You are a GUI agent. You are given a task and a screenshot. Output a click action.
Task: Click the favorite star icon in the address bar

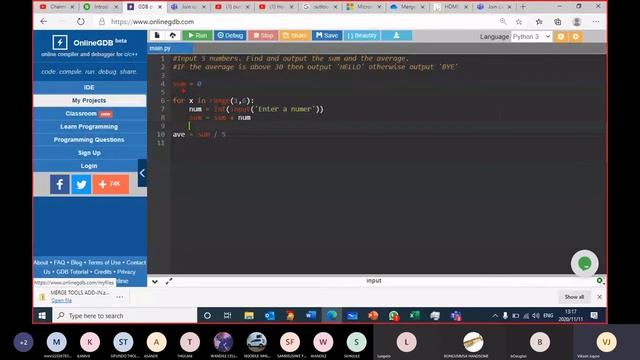[x=519, y=22]
